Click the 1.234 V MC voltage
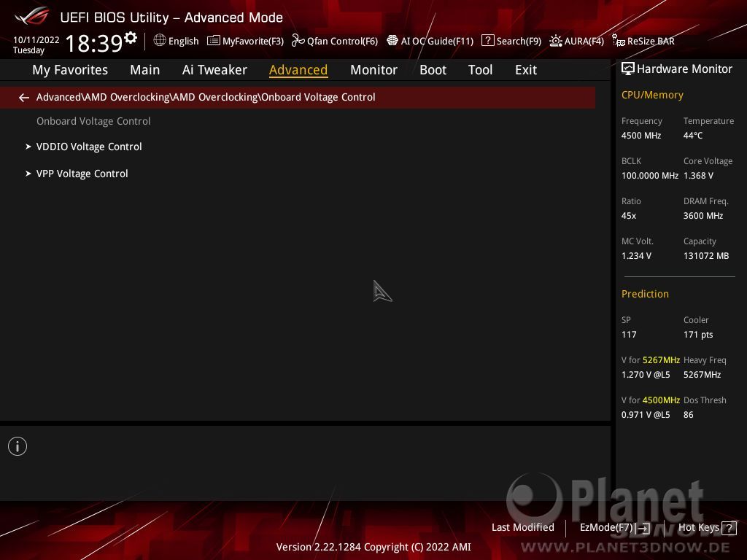The height and width of the screenshot is (560, 747). pyautogui.click(x=636, y=256)
